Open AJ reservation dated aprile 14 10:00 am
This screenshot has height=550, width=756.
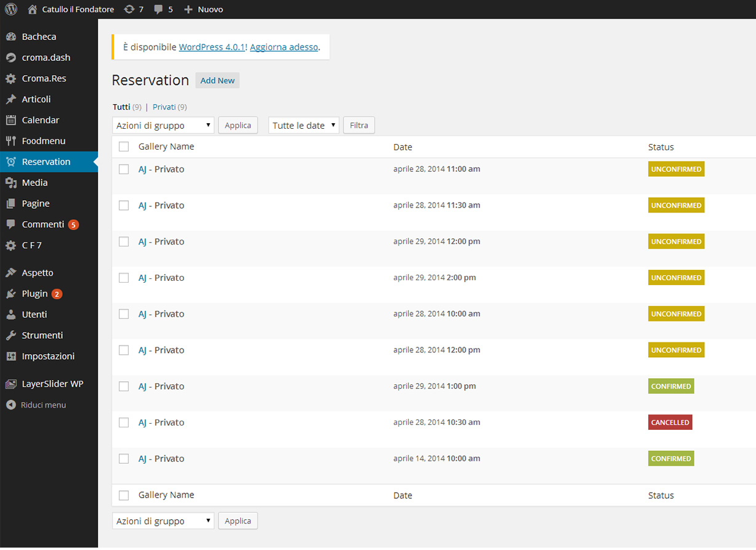pyautogui.click(x=142, y=459)
